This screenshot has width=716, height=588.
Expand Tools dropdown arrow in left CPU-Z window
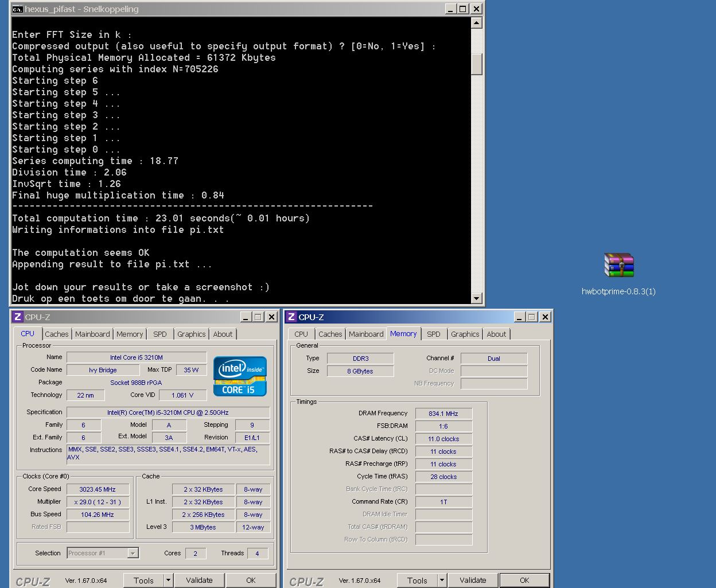coord(168,581)
